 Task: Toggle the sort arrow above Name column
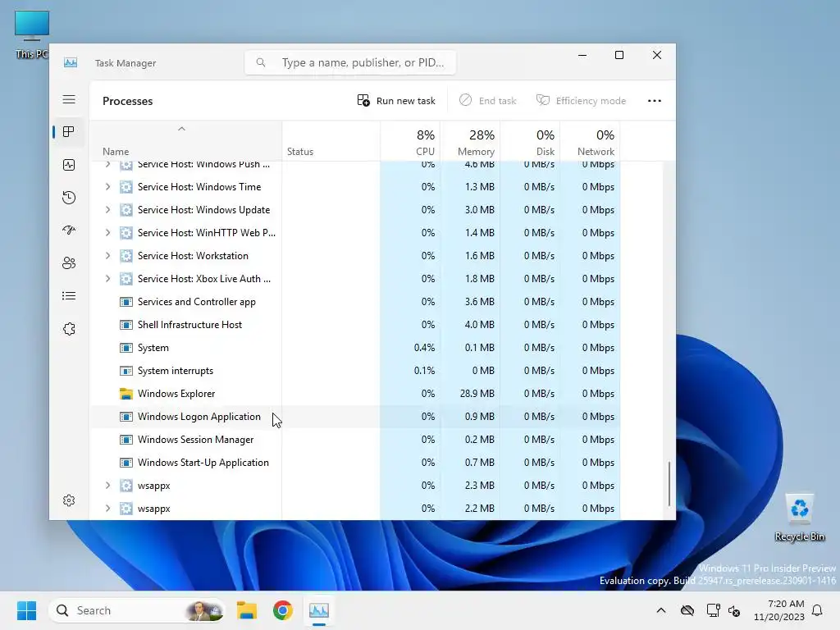[x=181, y=129]
